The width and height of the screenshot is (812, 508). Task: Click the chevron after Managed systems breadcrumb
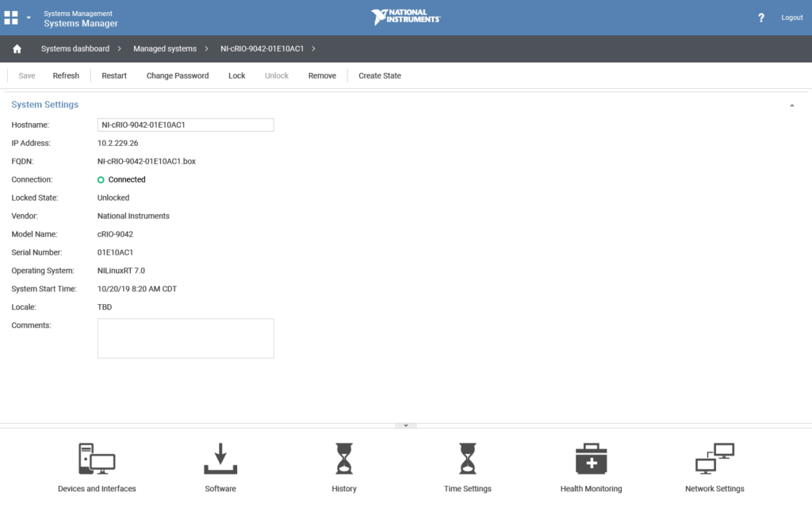coord(206,48)
